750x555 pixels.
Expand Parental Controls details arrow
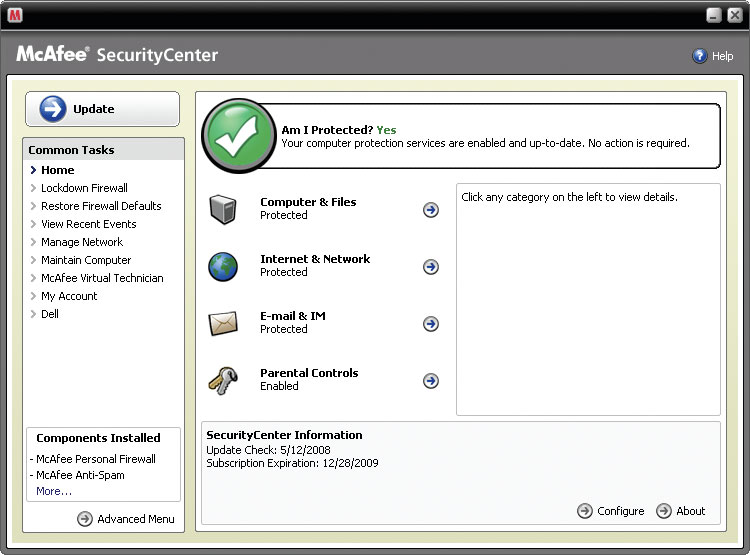click(x=431, y=381)
